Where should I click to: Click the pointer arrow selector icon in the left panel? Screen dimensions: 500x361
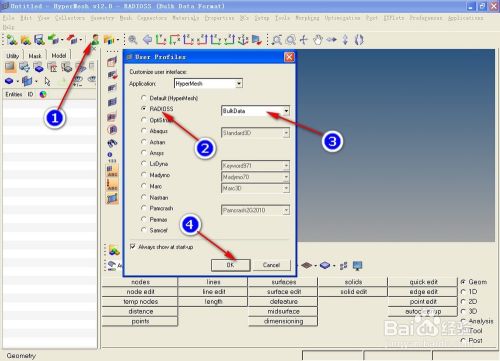pos(47,81)
